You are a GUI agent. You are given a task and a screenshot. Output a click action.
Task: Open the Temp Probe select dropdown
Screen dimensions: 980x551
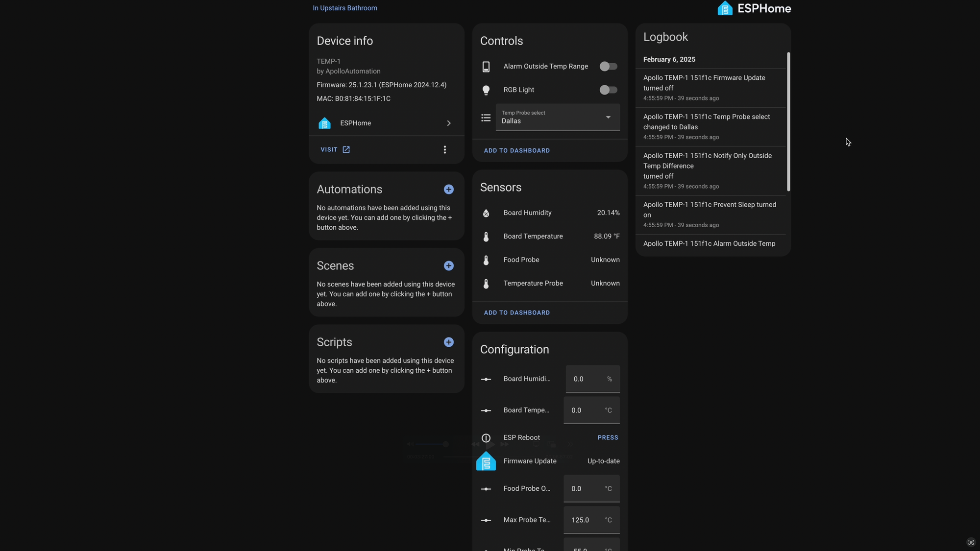(x=558, y=118)
